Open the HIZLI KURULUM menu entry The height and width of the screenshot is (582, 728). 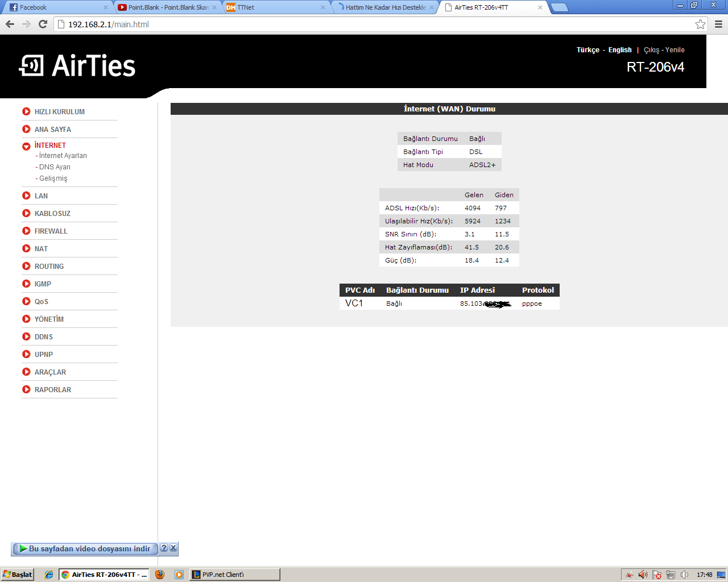pos(60,112)
